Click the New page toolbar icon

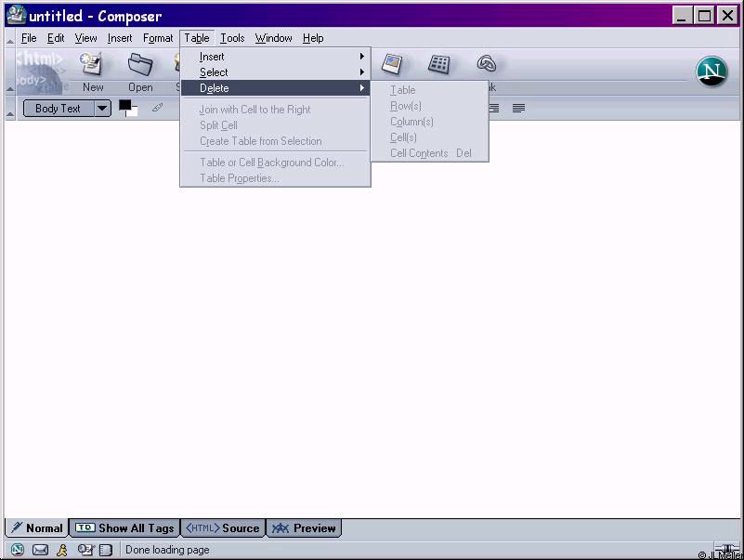(92, 64)
